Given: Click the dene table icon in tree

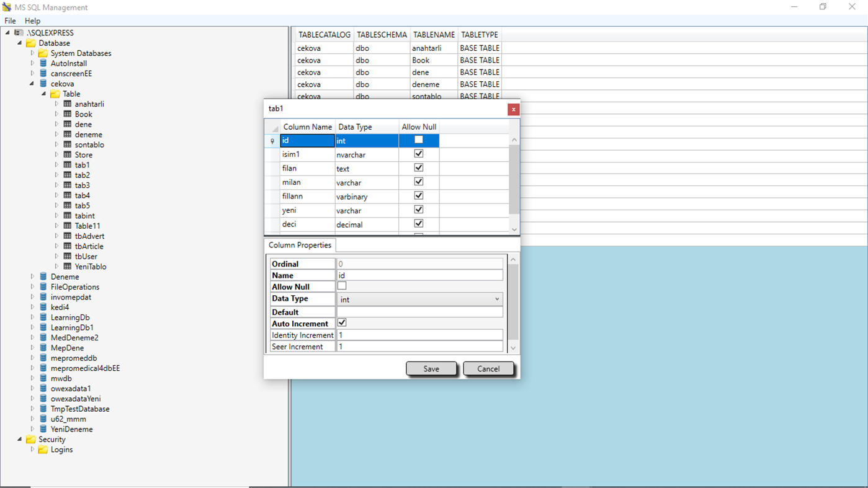Looking at the screenshot, I should point(68,124).
